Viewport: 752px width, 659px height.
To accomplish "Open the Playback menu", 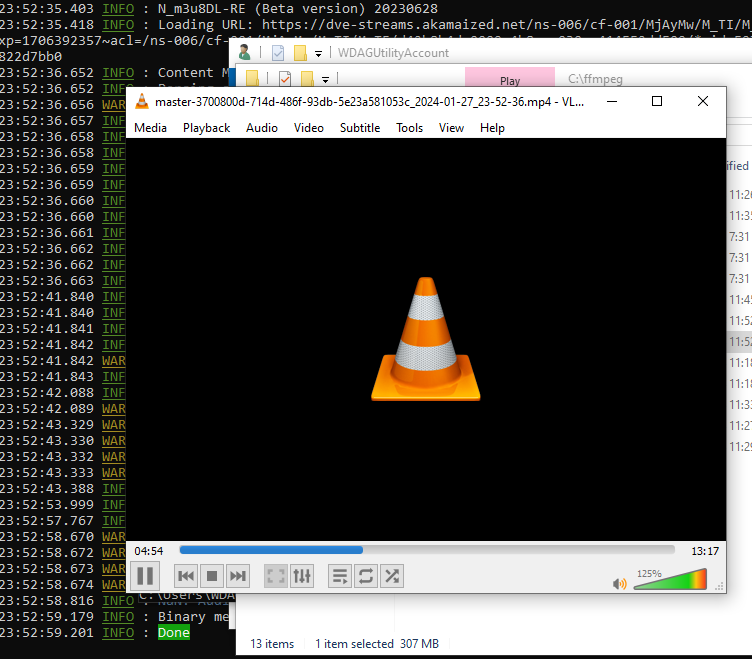I will pyautogui.click(x=207, y=128).
